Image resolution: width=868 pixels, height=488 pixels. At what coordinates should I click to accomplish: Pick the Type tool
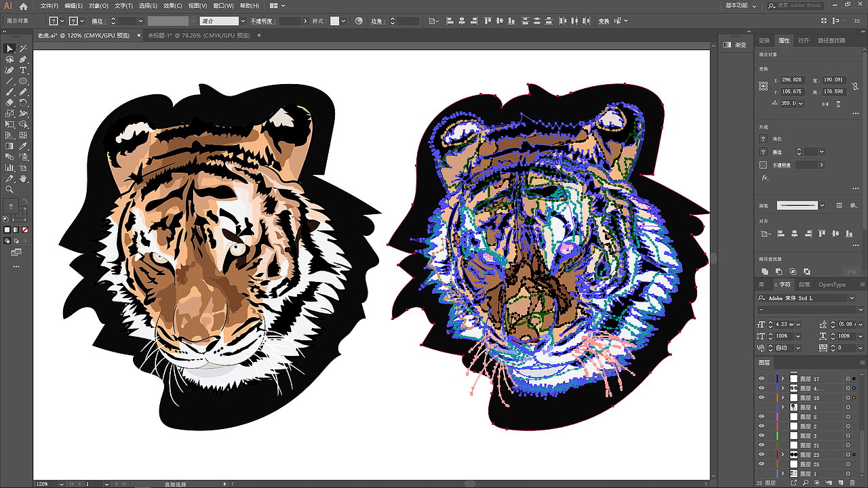point(23,70)
